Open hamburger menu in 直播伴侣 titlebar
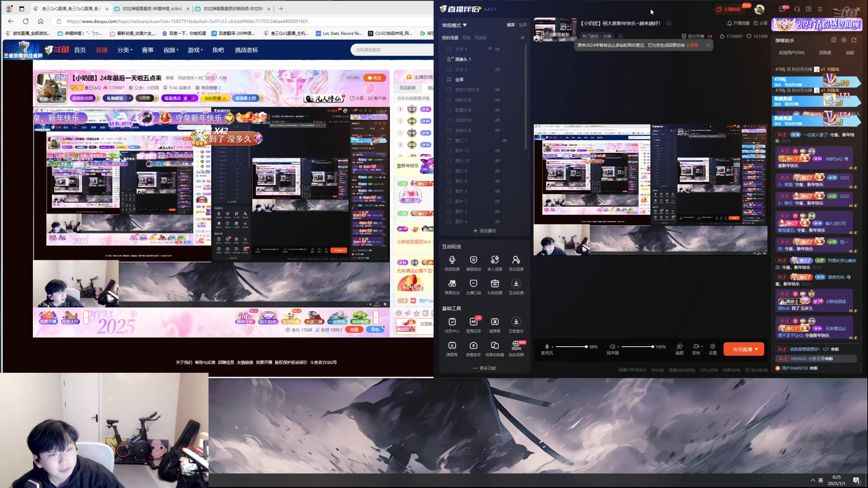868x488 pixels. point(820,9)
